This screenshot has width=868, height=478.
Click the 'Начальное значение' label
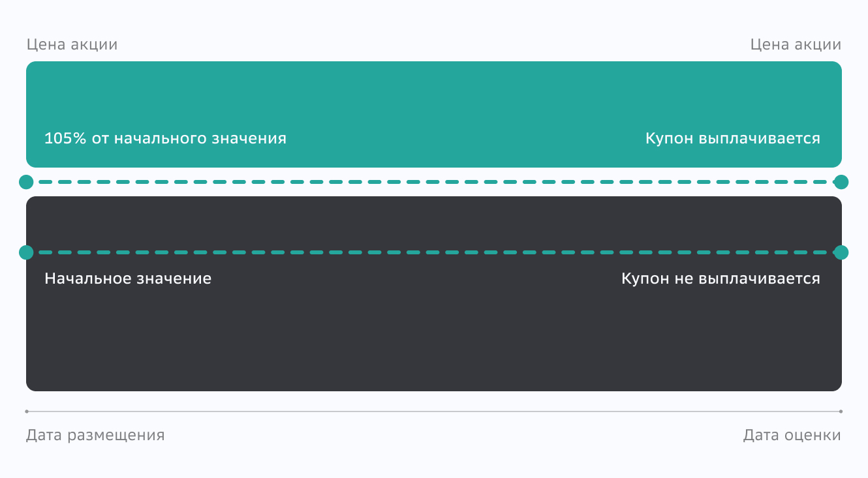128,279
